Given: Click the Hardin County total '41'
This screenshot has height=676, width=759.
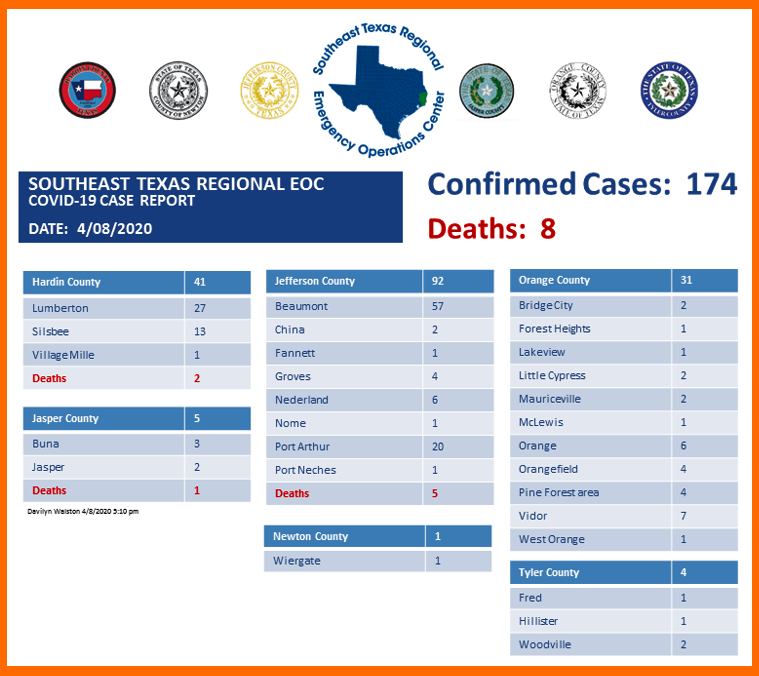Looking at the screenshot, I should 199,282.
